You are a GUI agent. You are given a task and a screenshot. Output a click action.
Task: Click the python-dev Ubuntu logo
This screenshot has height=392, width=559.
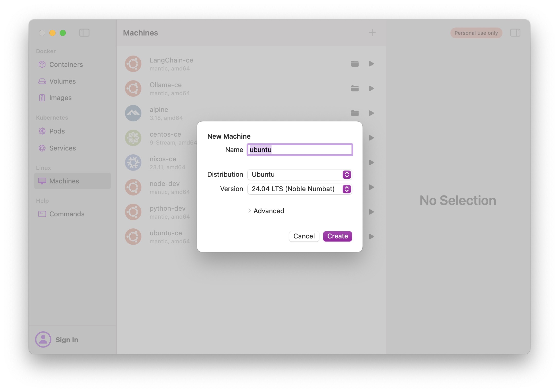[x=133, y=212]
